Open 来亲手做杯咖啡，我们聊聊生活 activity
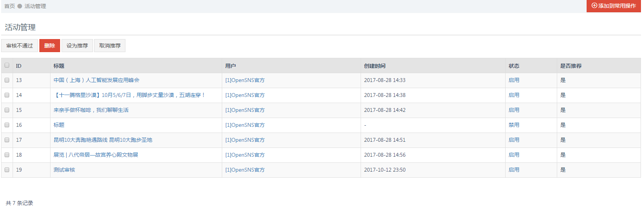644x213 pixels. (x=91, y=110)
